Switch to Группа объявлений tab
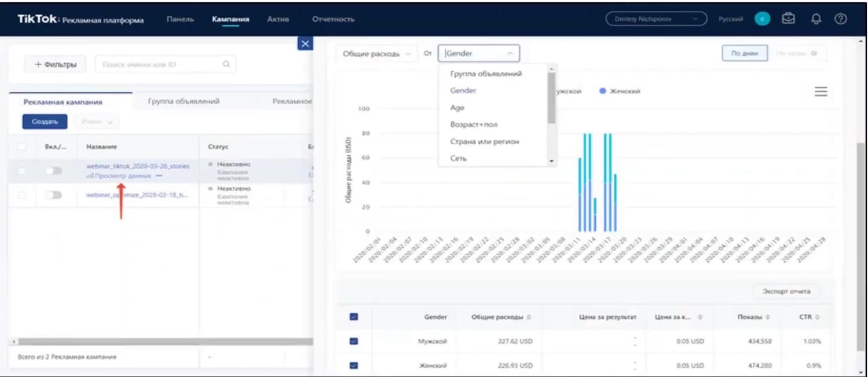868x377 pixels. (184, 101)
